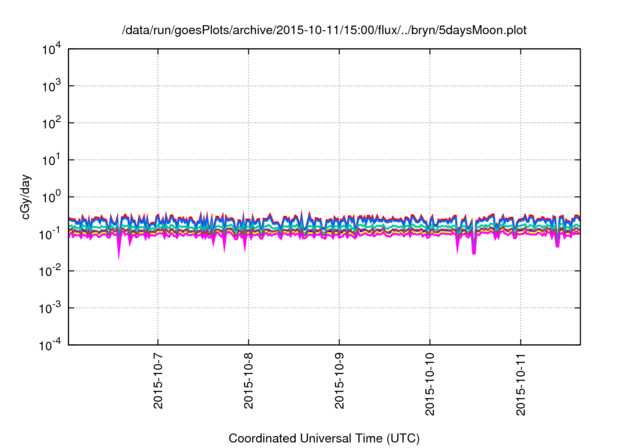Click the magenta dip just after 2015-10-10

[474, 248]
